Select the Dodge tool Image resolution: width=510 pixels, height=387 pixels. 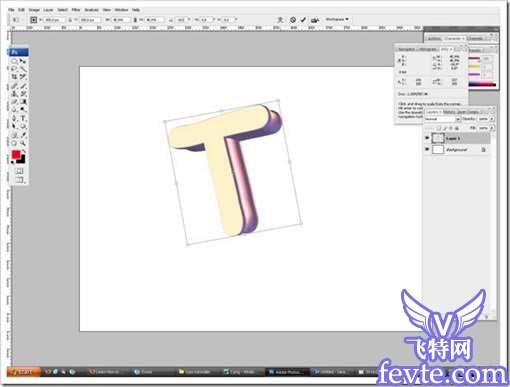pyautogui.click(x=23, y=109)
